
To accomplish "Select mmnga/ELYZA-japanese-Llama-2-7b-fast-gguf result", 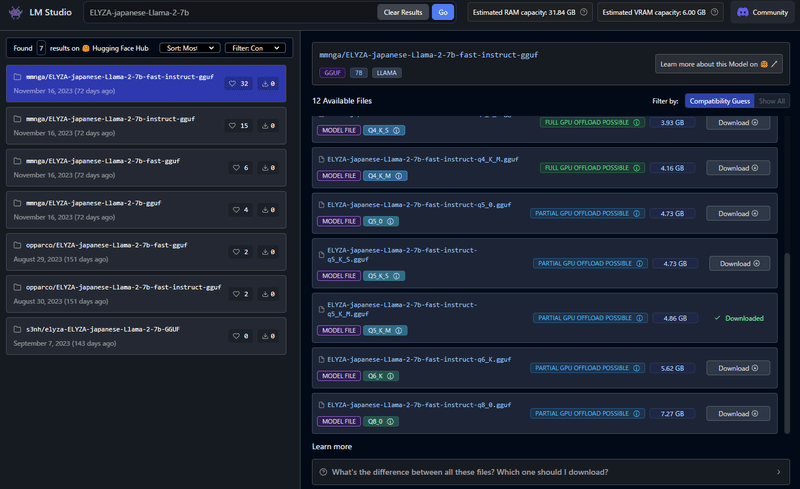I will pos(146,168).
